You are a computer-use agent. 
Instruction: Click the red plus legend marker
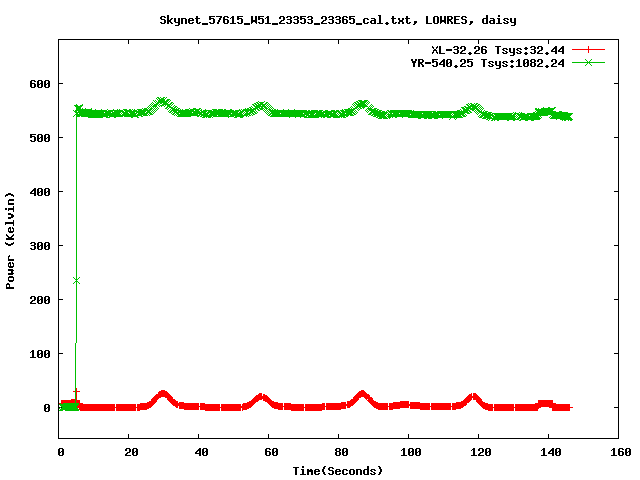588,50
